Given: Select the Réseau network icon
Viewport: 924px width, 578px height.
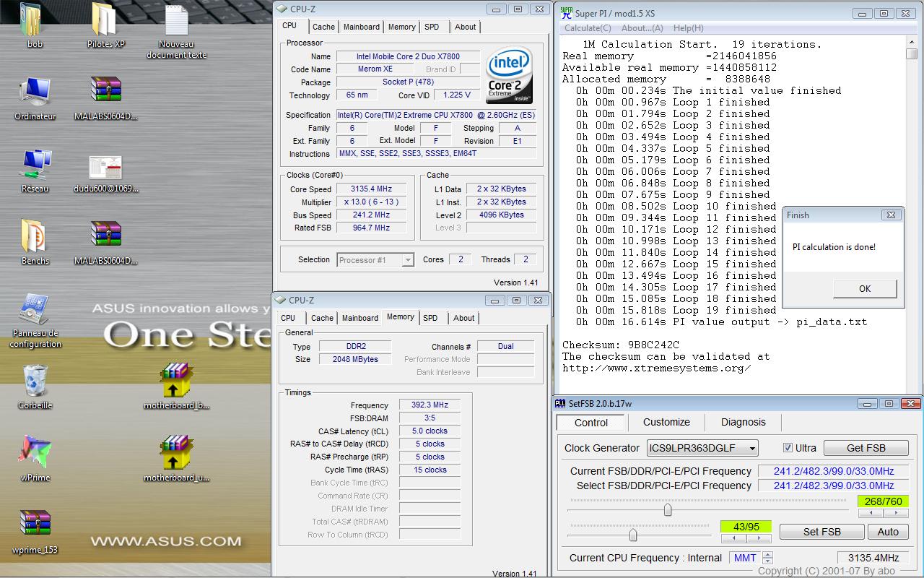Looking at the screenshot, I should tap(35, 164).
